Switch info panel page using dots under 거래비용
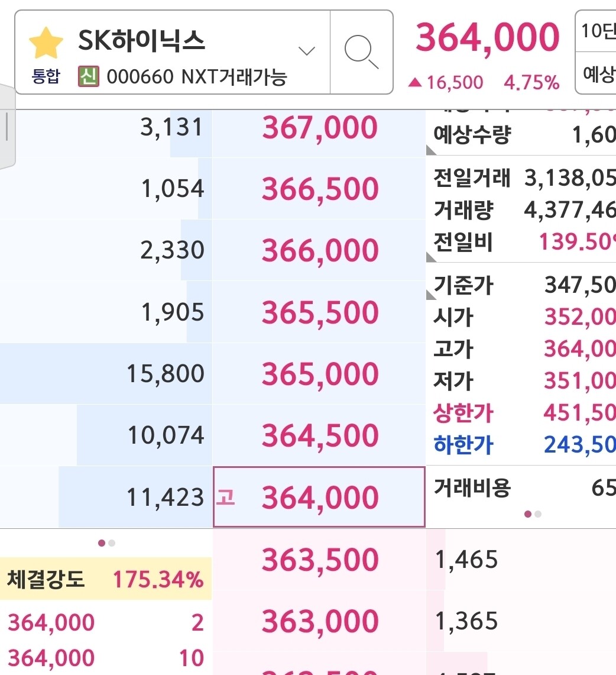Viewport: 616px width, 675px height. 533,514
